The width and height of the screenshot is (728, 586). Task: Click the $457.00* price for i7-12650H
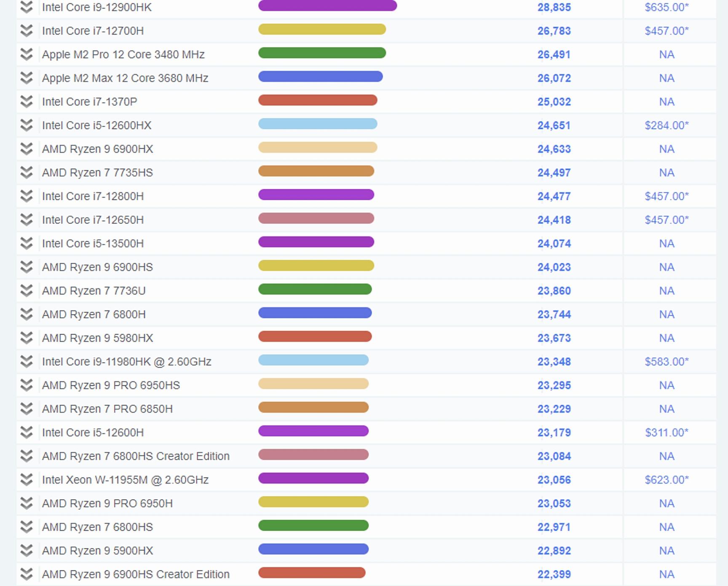pos(666,220)
